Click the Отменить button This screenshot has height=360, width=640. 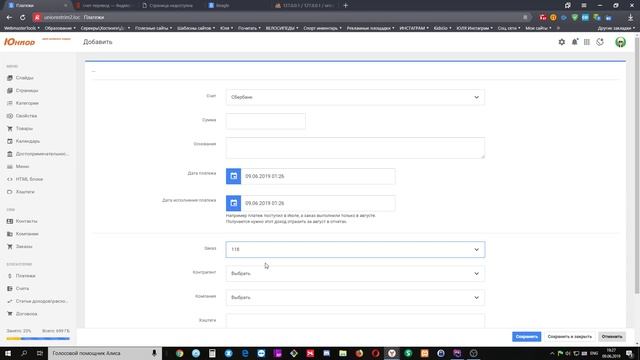(612, 337)
